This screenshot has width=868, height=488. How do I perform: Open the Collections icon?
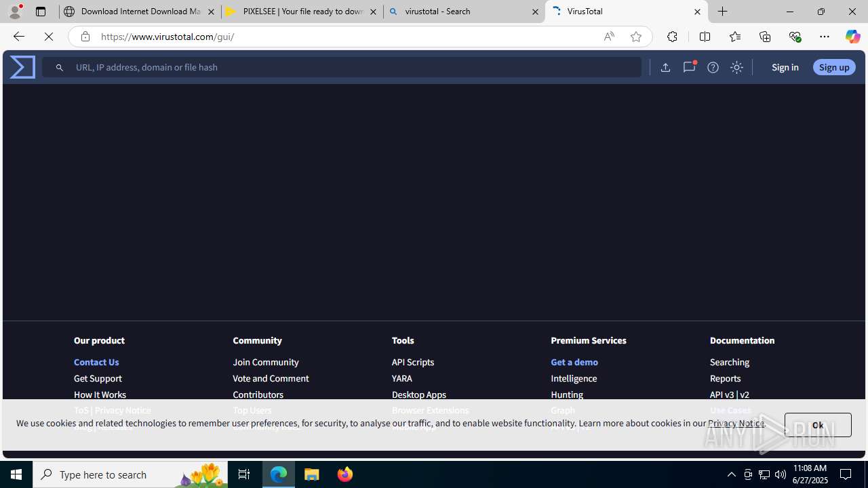click(765, 37)
